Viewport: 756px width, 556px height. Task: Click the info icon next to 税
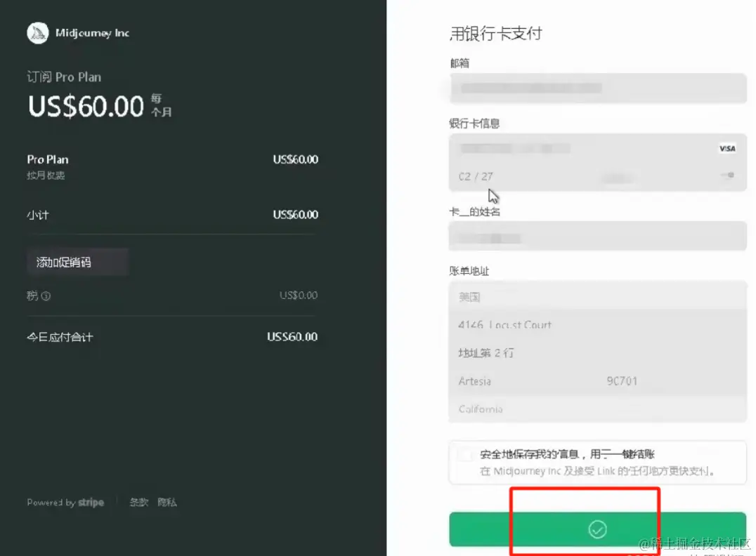click(46, 296)
